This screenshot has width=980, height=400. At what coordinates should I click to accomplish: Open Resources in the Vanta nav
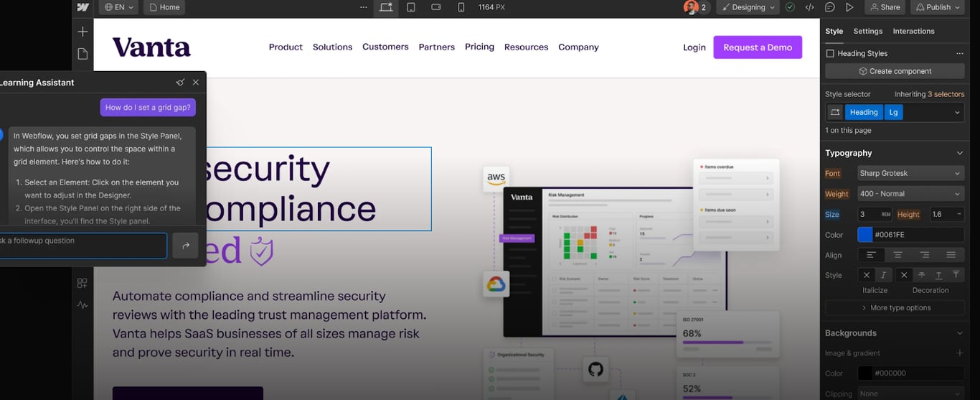(526, 47)
